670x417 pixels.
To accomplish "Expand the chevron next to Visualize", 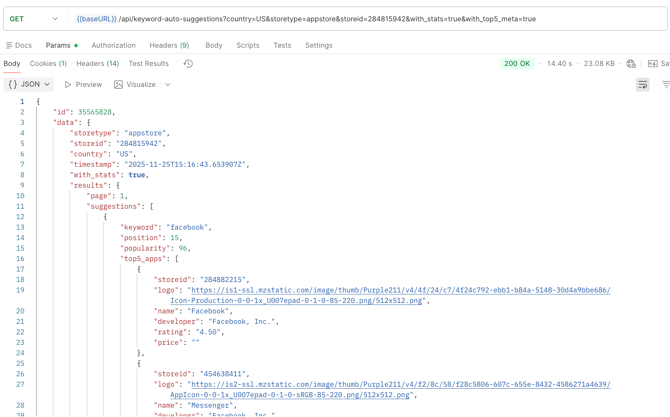I will pos(168,85).
